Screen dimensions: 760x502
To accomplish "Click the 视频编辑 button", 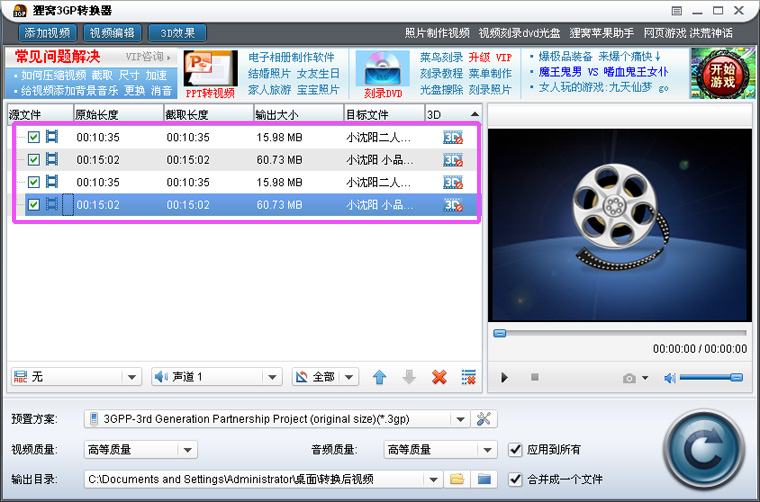I will (x=112, y=33).
